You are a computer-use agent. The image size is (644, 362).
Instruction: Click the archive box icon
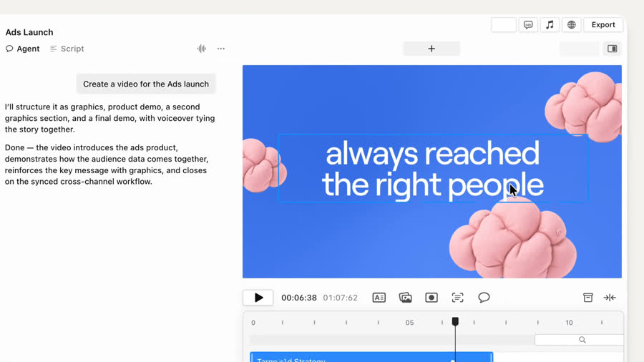tap(588, 298)
